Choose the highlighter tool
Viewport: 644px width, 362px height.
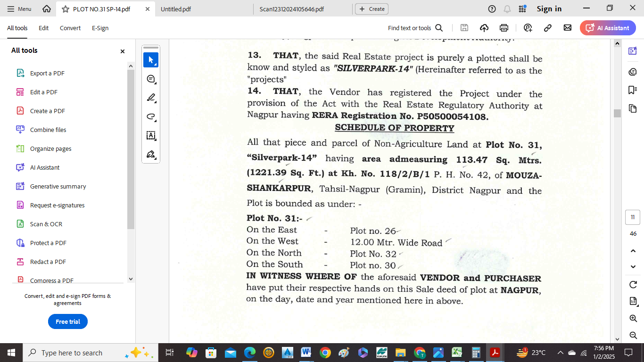point(151,98)
